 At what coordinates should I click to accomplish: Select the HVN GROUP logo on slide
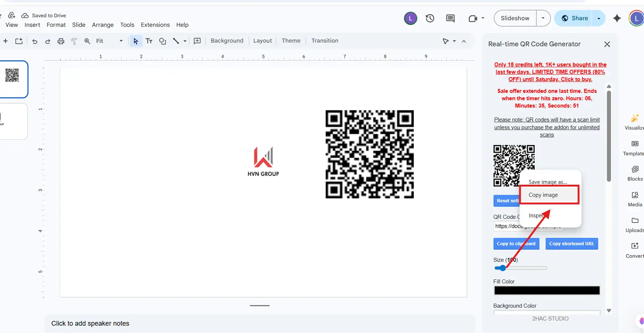coord(263,162)
